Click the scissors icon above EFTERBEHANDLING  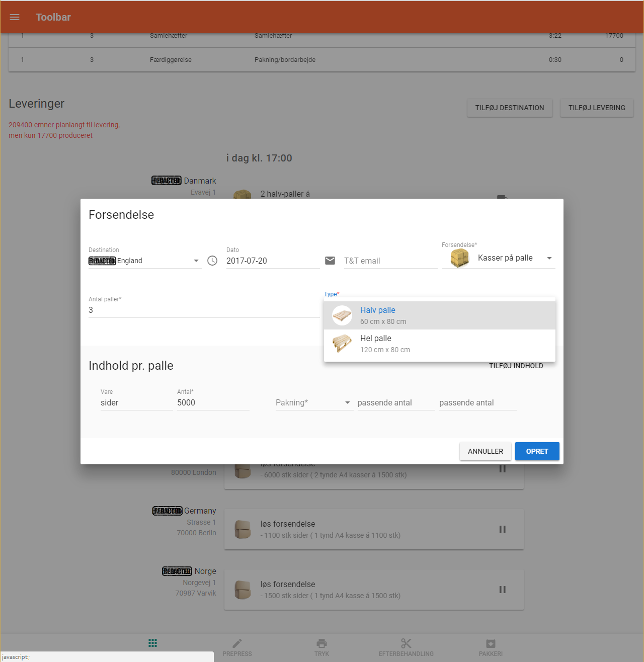point(406,643)
